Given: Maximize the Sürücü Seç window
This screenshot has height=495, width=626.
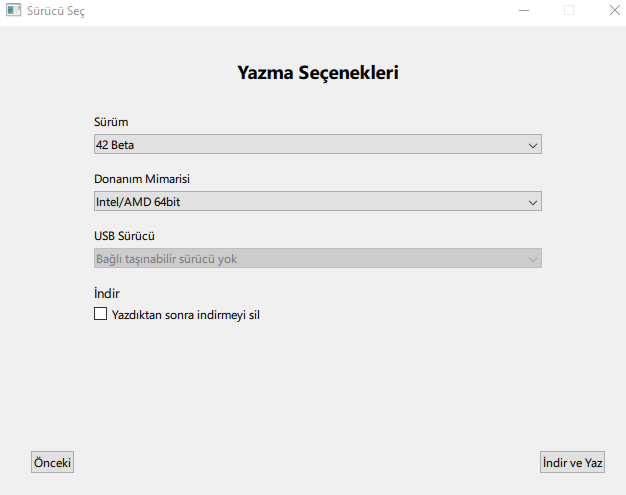Looking at the screenshot, I should click(x=569, y=11).
